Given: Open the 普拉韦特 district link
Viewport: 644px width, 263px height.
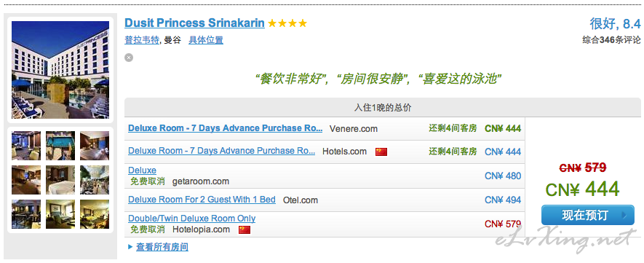Looking at the screenshot, I should point(142,40).
